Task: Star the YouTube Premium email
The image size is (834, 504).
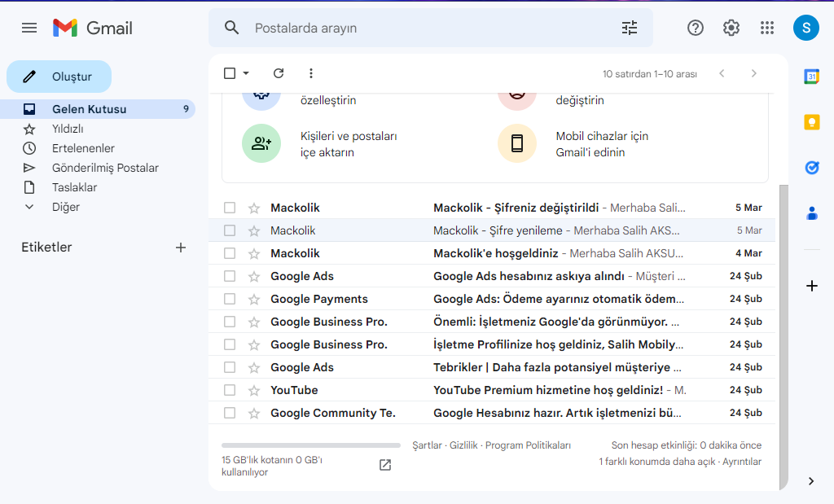Action: (x=254, y=391)
